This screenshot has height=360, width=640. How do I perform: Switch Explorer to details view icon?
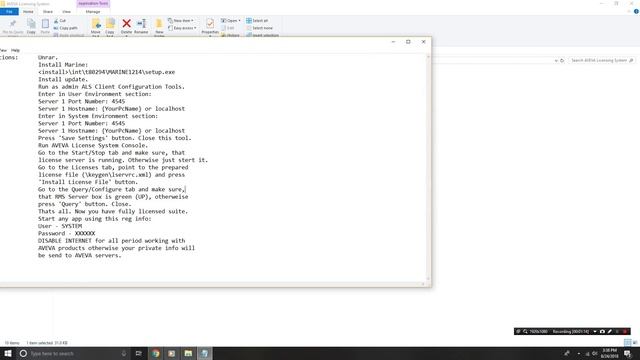click(x=628, y=342)
